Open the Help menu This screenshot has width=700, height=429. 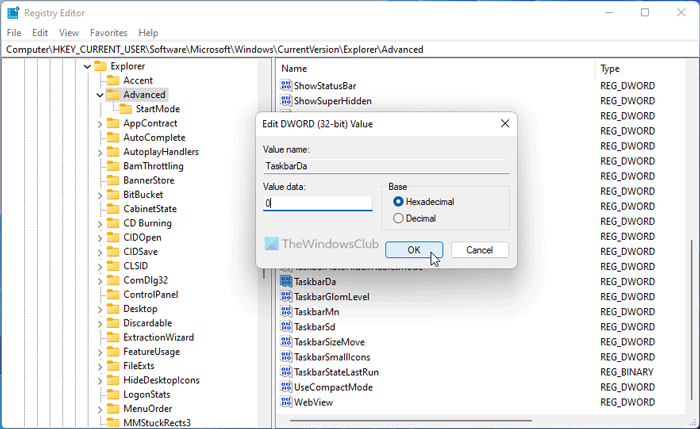coord(148,33)
